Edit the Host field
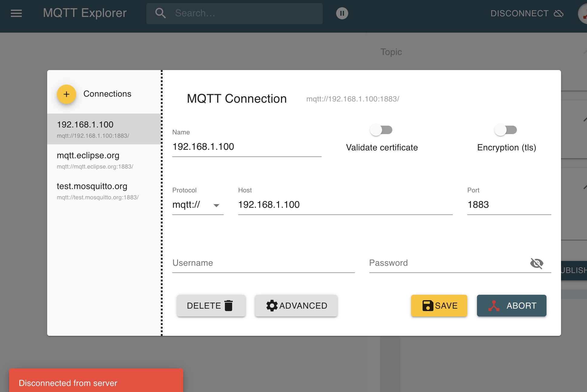 click(x=345, y=205)
